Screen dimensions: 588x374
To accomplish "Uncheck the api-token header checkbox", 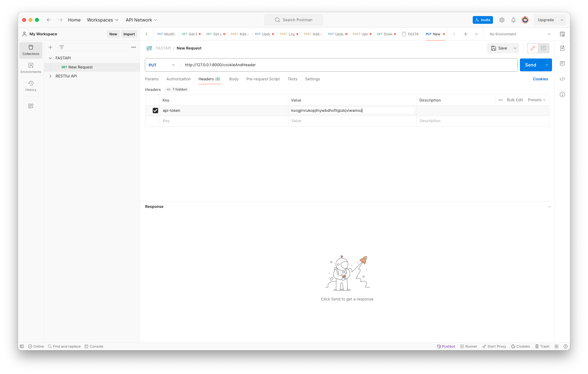I will [x=155, y=111].
